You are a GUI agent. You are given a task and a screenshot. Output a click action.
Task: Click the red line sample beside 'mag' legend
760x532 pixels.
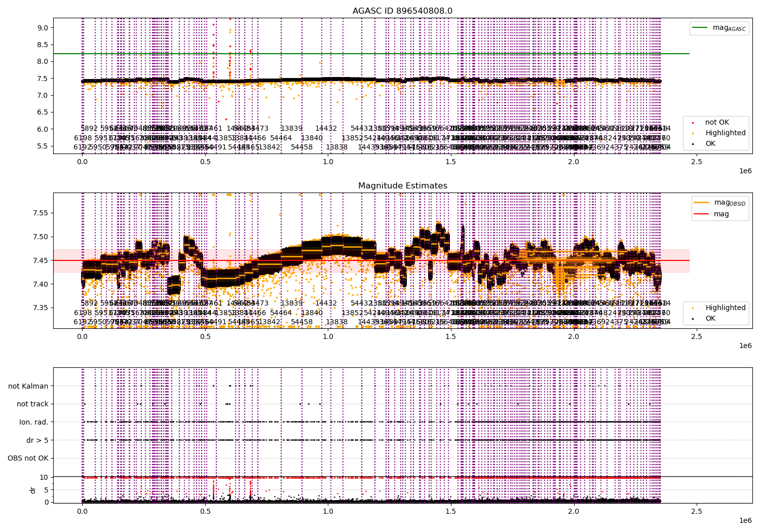(x=701, y=214)
